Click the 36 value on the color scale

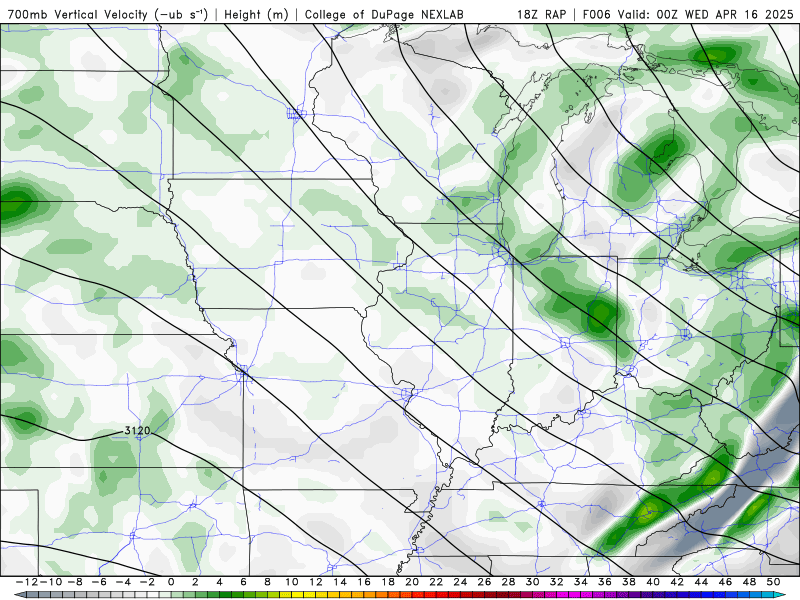tap(605, 582)
